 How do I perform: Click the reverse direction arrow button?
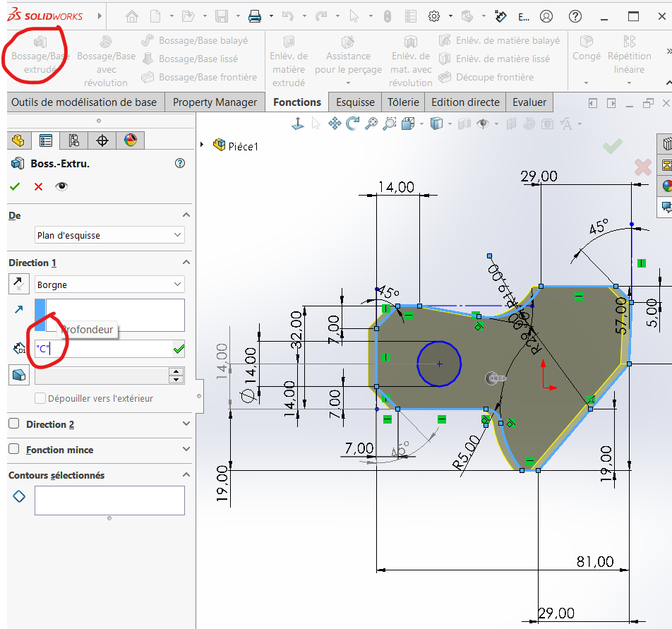[19, 284]
